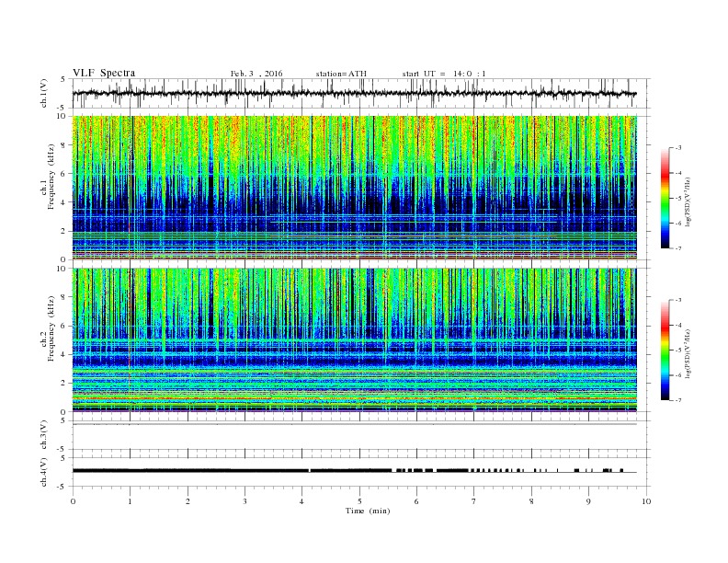Click the "4" tick on time axis
The width and height of the screenshot is (728, 563).
(302, 501)
